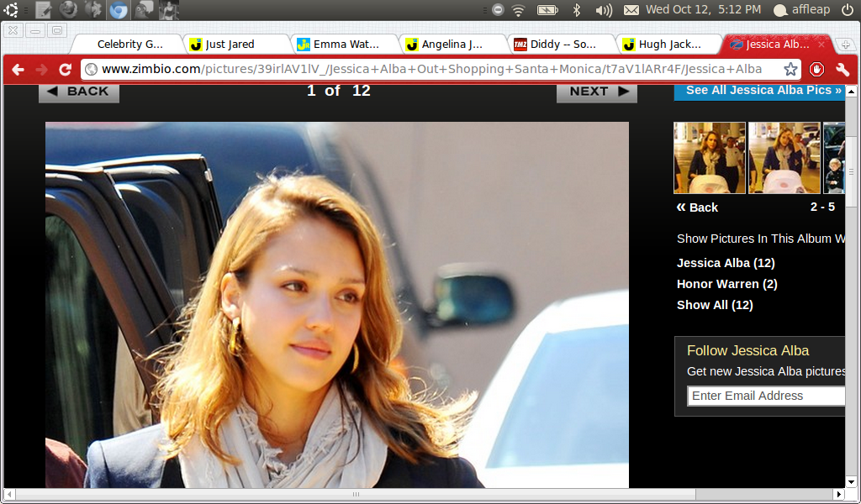Screen dimensions: 861x504
Task: Click See All Jessica Alba Pics
Action: pos(760,92)
